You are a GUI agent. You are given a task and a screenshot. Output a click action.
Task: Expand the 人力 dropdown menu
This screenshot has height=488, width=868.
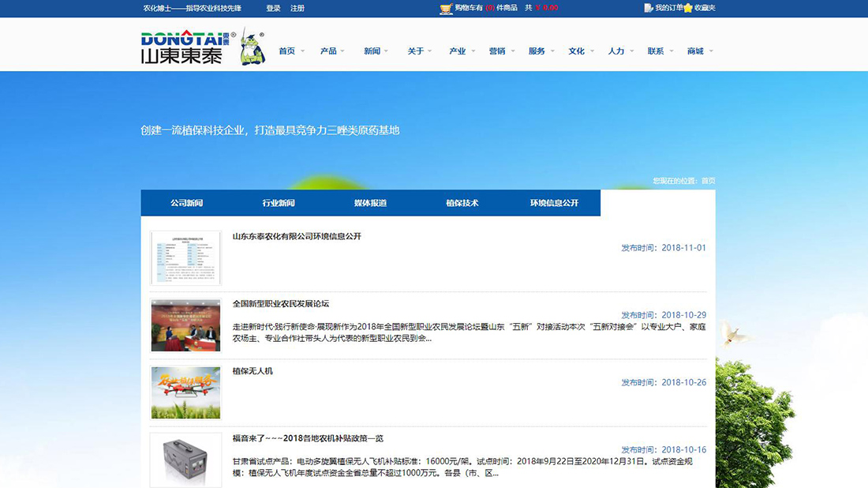(x=617, y=50)
